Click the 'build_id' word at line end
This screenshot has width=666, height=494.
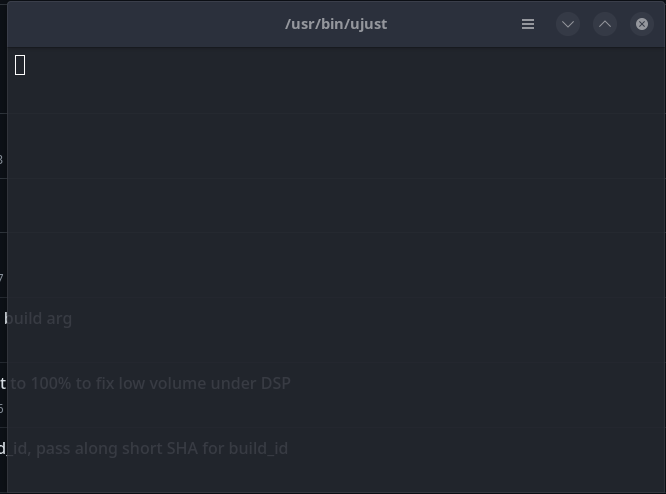click(x=258, y=448)
